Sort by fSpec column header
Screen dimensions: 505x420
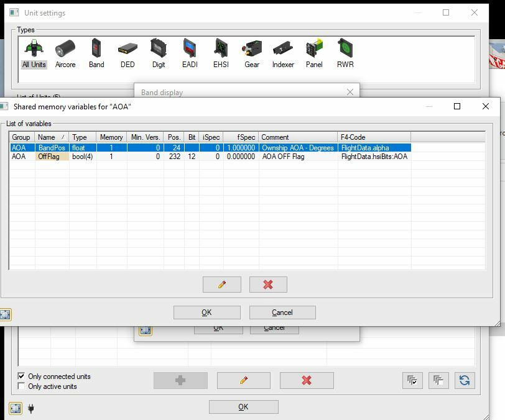[x=241, y=137]
